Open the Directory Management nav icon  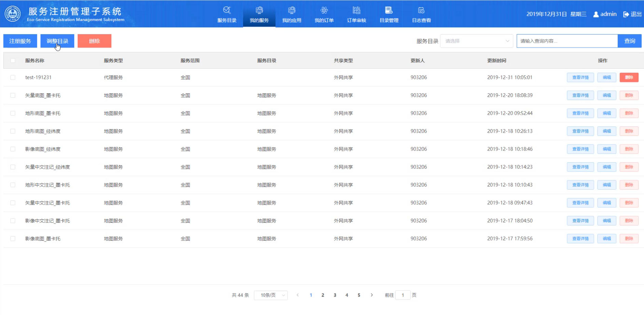389,10
